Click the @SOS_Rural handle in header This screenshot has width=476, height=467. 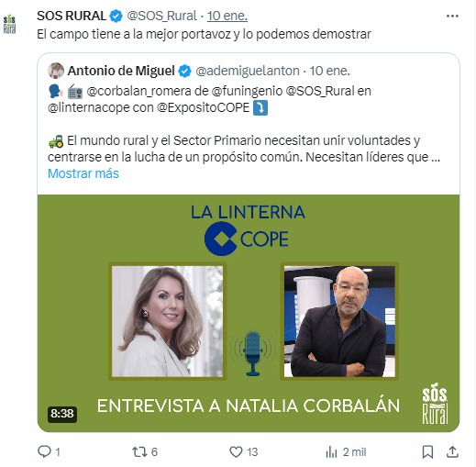[x=161, y=16]
